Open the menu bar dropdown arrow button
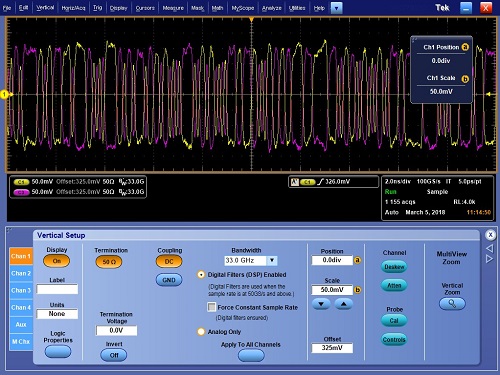This screenshot has height=375, width=500. pyautogui.click(x=336, y=8)
